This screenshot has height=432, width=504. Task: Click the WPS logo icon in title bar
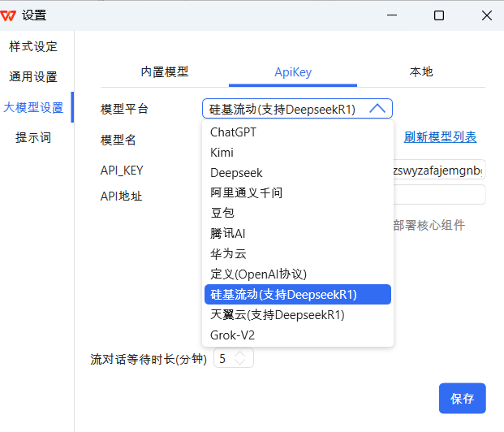pyautogui.click(x=8, y=15)
